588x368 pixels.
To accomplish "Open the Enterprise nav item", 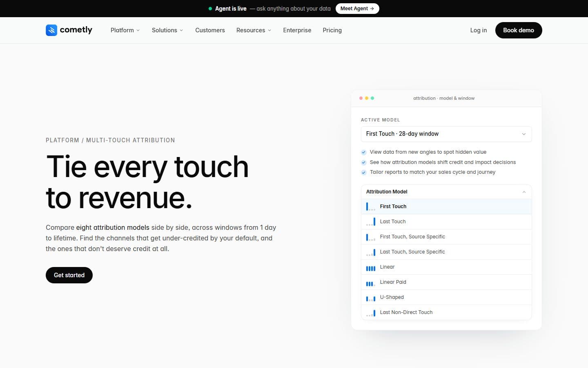I will 297,30.
